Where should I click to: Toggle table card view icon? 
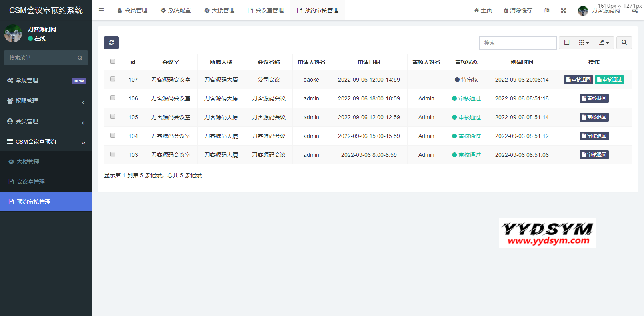coord(566,43)
